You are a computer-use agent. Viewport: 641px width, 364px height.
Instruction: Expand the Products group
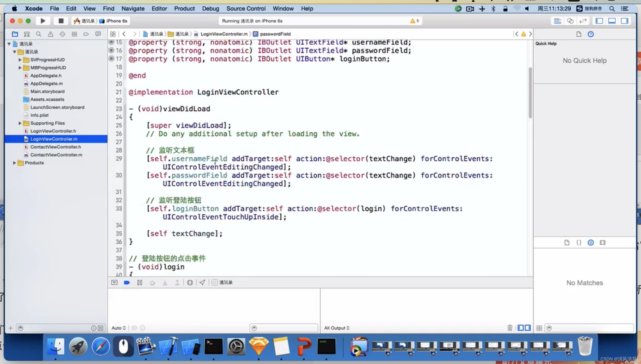14,163
